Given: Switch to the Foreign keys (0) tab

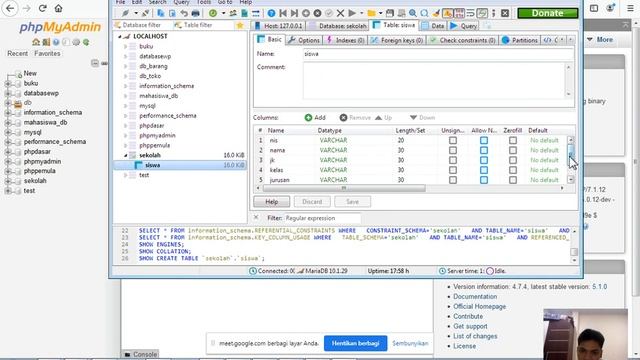Looking at the screenshot, I should pyautogui.click(x=397, y=40).
